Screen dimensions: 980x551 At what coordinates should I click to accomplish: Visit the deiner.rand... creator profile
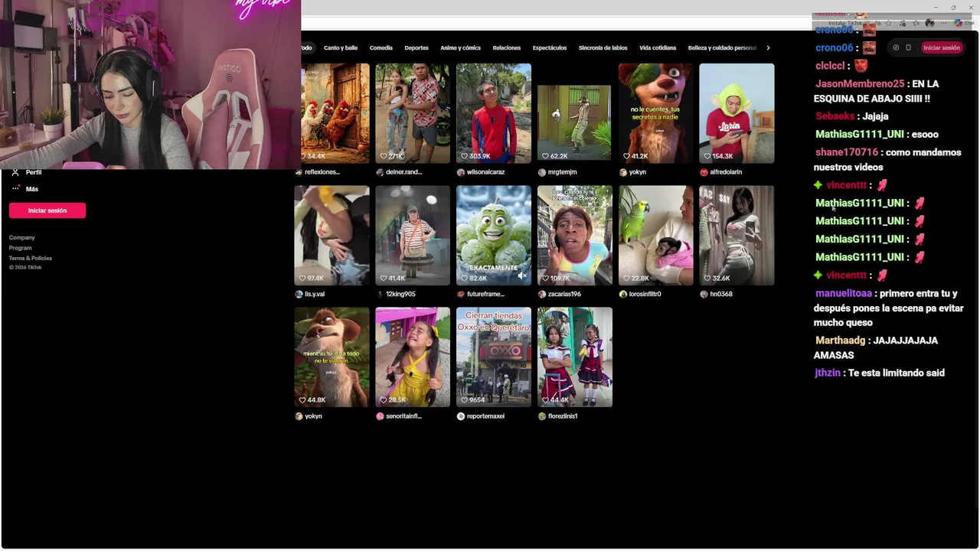pos(398,172)
